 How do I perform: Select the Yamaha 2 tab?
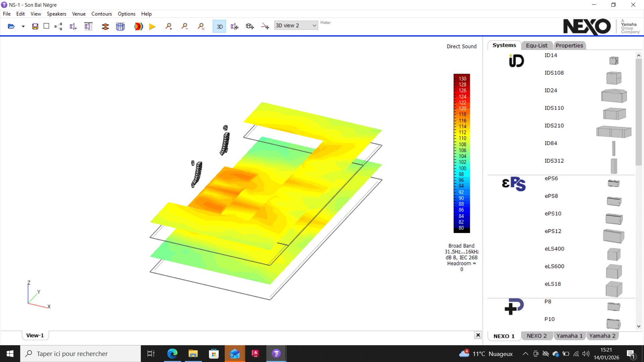coord(602,336)
